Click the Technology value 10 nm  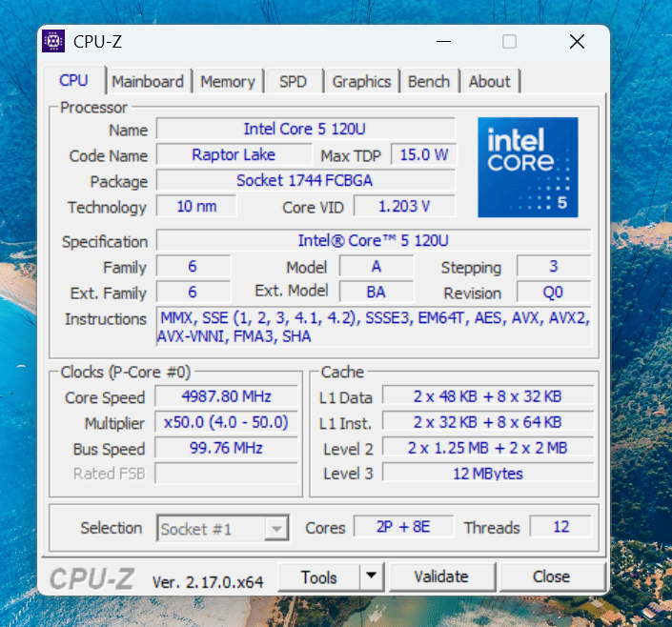[196, 206]
